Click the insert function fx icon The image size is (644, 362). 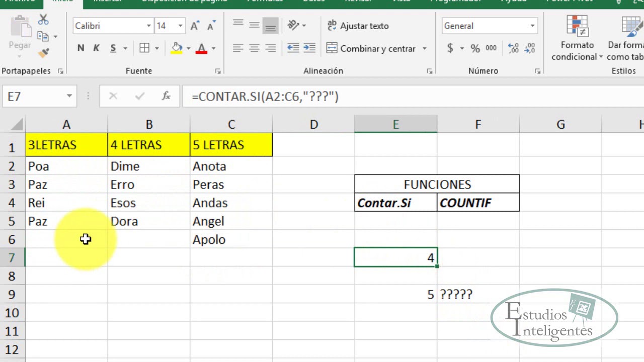tap(166, 96)
